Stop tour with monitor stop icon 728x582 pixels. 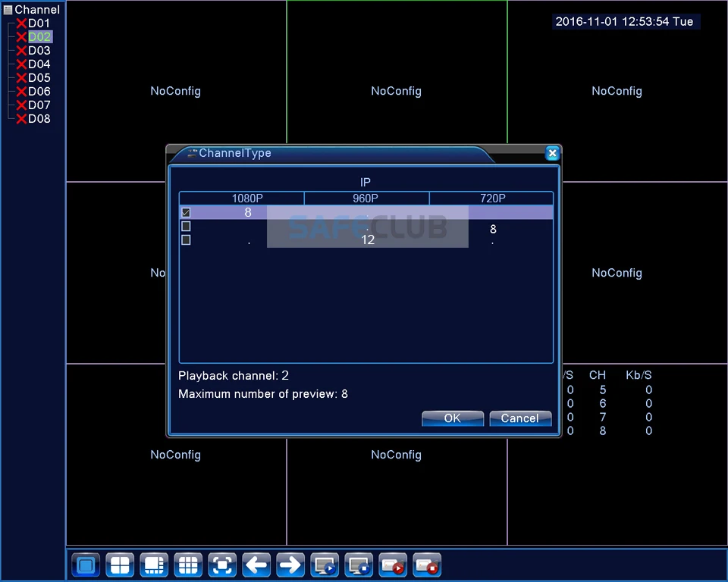(x=359, y=565)
